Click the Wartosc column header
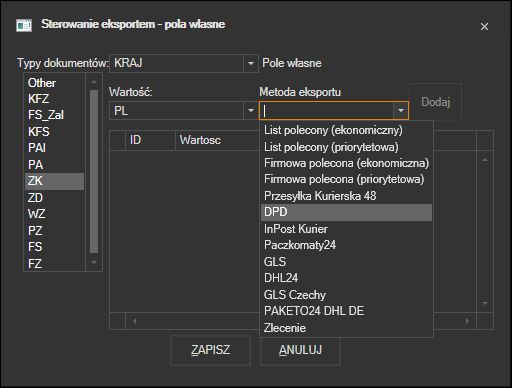Screen dimensions: 512x388 [217, 140]
